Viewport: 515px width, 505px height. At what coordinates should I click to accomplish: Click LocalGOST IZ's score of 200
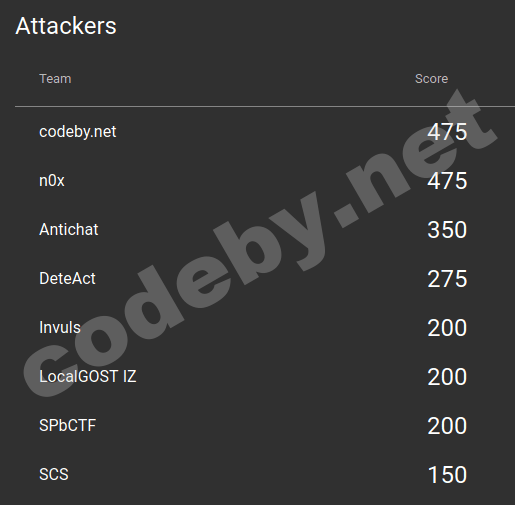447,377
